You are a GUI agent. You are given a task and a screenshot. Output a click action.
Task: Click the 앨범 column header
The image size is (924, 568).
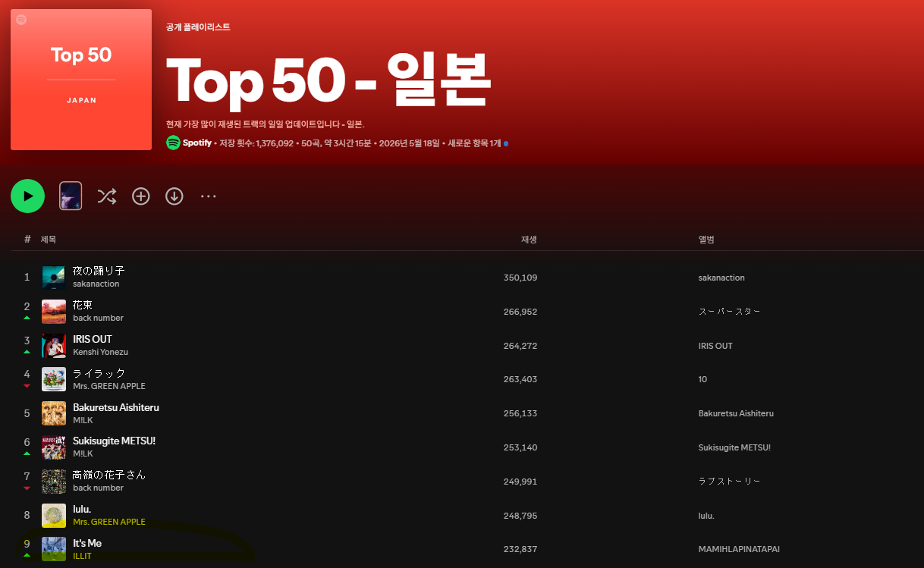tap(706, 240)
